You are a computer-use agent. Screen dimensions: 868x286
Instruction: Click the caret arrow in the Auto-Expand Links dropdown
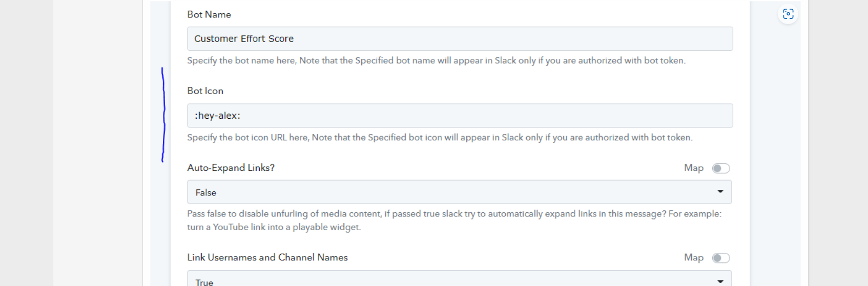(x=720, y=191)
